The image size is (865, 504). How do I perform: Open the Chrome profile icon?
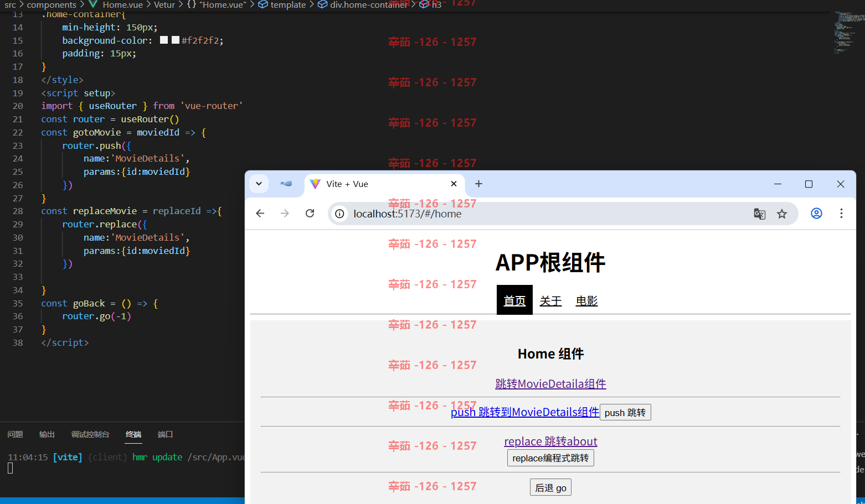[x=816, y=214]
